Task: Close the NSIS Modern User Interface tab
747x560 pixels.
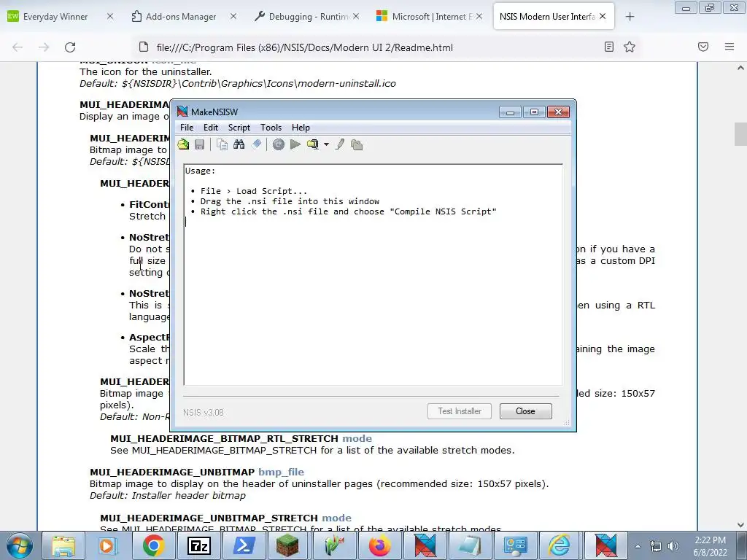Action: click(603, 17)
